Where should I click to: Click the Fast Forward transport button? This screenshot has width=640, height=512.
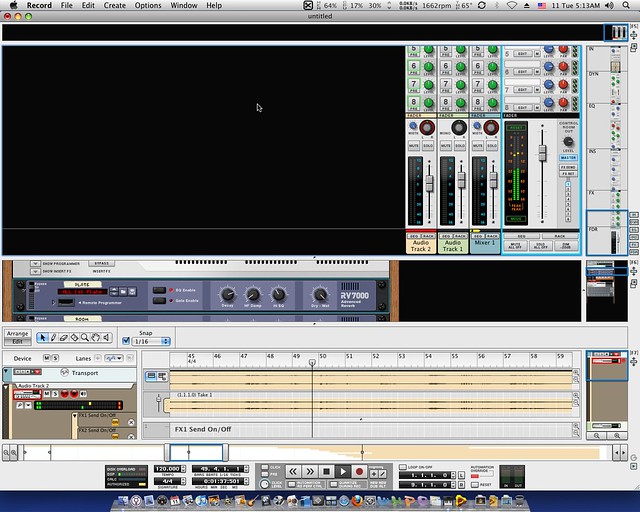(310, 472)
